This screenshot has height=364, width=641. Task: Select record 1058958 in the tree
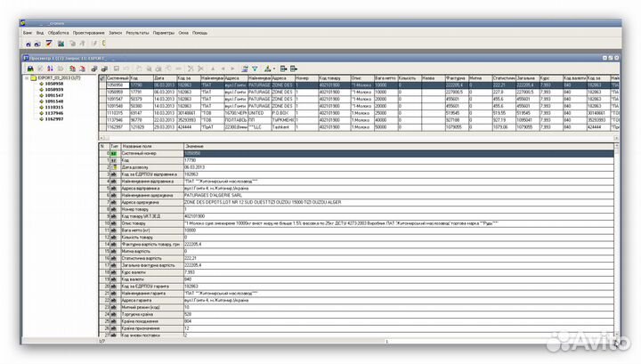tap(54, 84)
